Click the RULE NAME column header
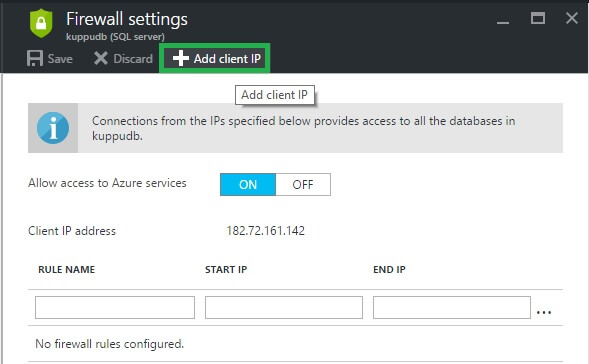Image resolution: width=589 pixels, height=364 pixels. click(66, 269)
